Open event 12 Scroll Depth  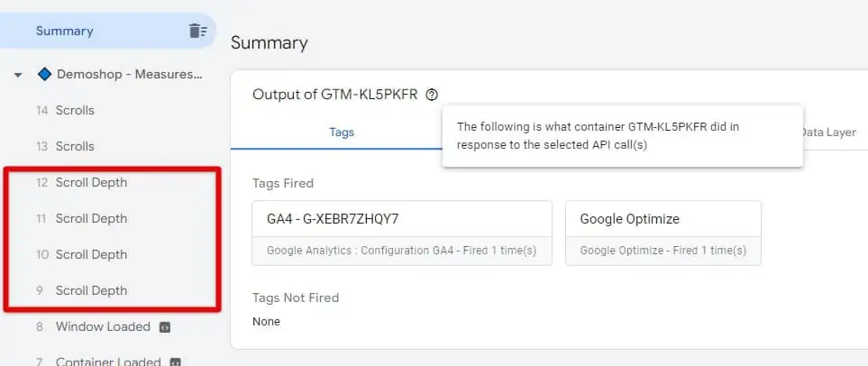coord(91,182)
